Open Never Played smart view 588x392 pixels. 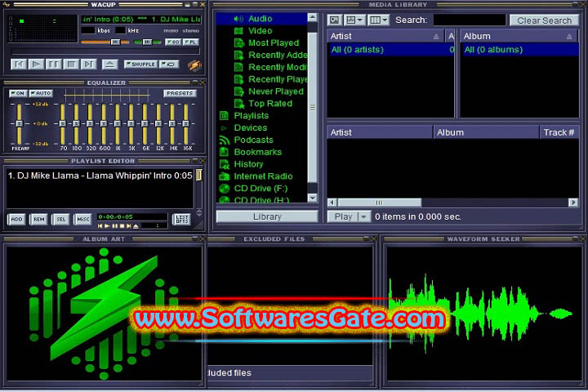276,91
